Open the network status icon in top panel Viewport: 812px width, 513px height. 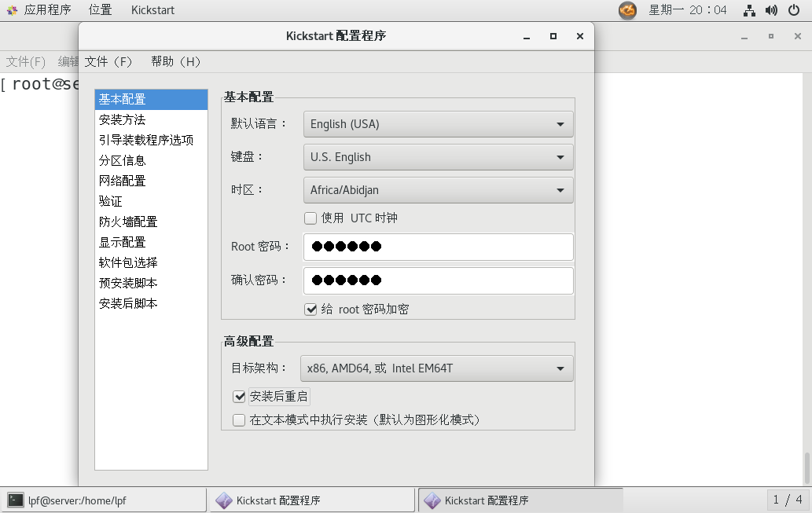point(749,10)
